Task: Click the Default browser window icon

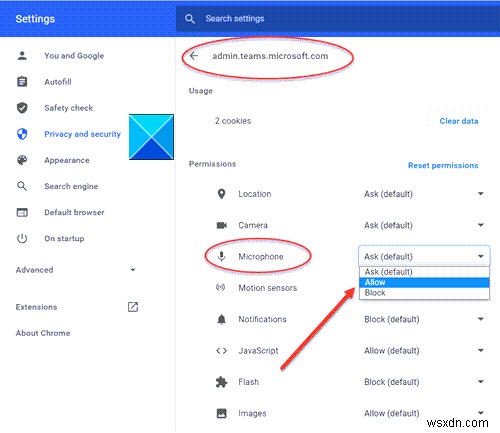Action: point(22,212)
